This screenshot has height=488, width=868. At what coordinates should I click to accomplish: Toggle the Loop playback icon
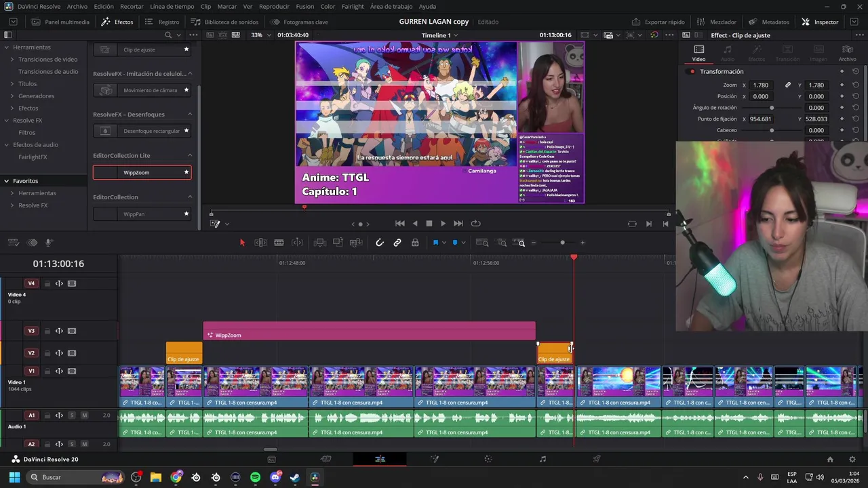coord(475,223)
